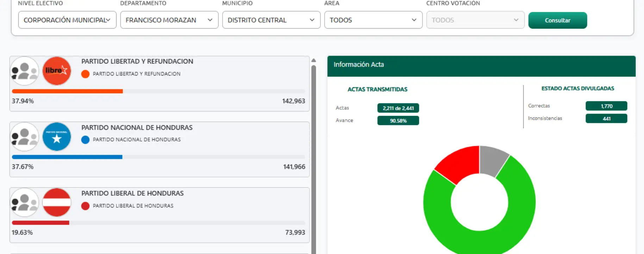
Task: Click candidates group icon in Partido Nacional card
Action: (x=24, y=137)
